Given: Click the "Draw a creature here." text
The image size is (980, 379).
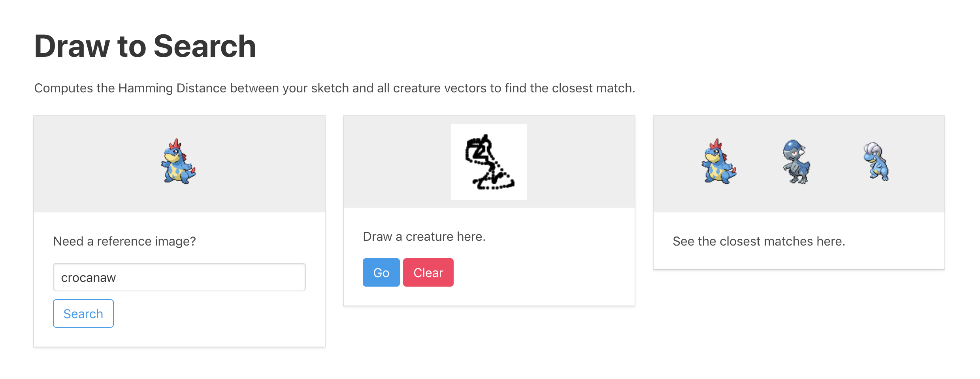Looking at the screenshot, I should tap(424, 236).
